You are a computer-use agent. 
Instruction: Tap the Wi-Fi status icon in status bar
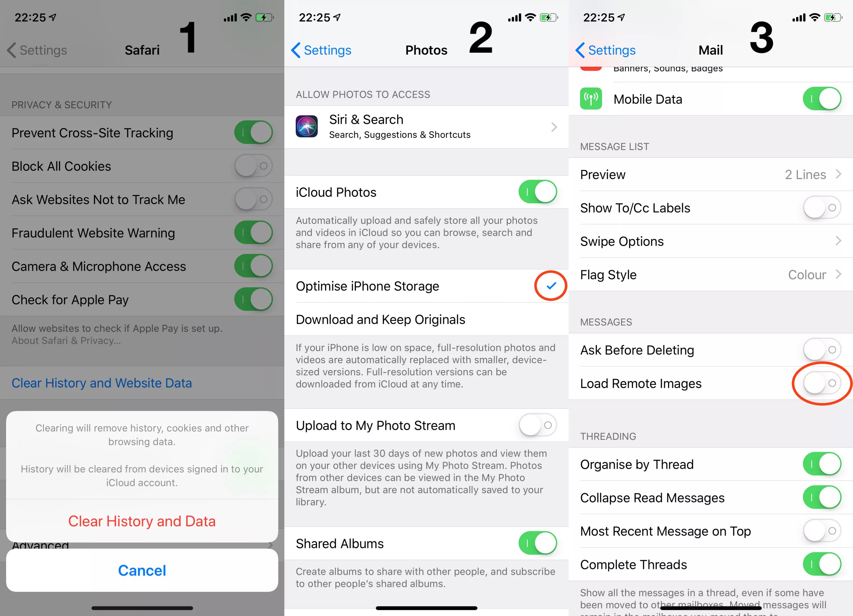[246, 14]
